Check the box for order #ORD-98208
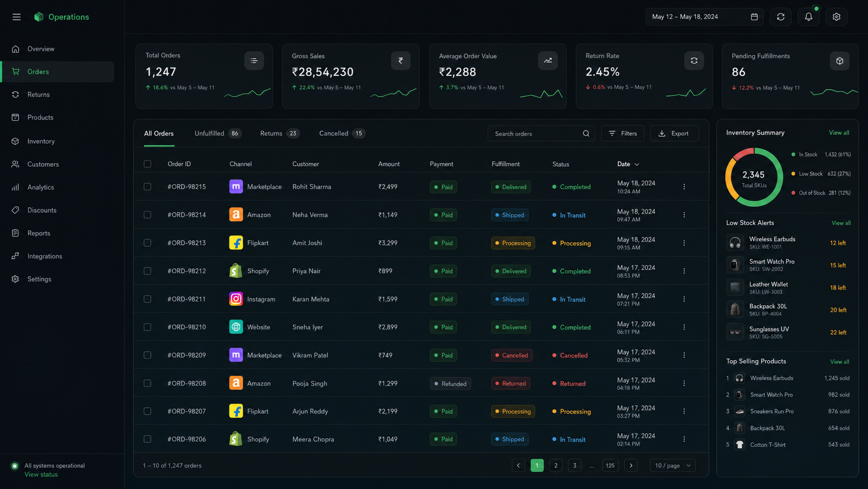 (147, 383)
